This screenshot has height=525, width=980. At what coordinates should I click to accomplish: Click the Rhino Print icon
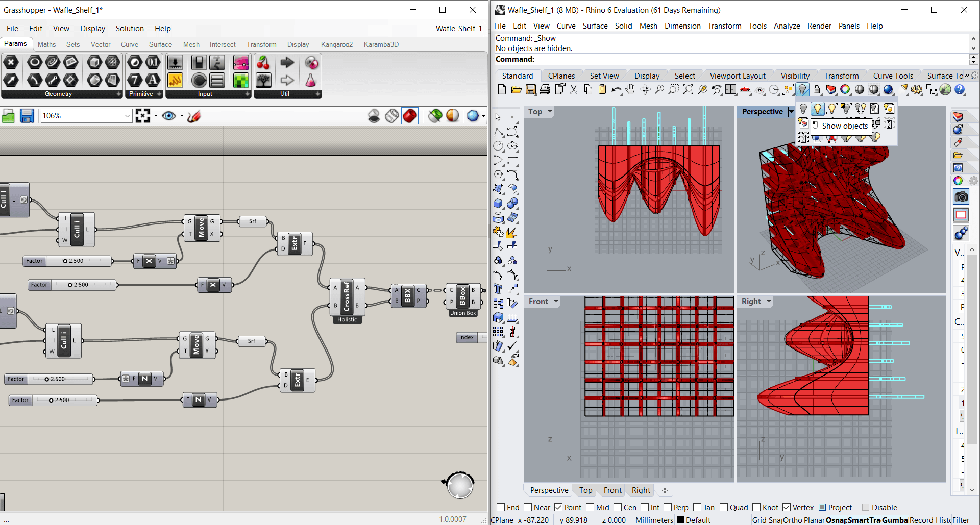tap(545, 90)
